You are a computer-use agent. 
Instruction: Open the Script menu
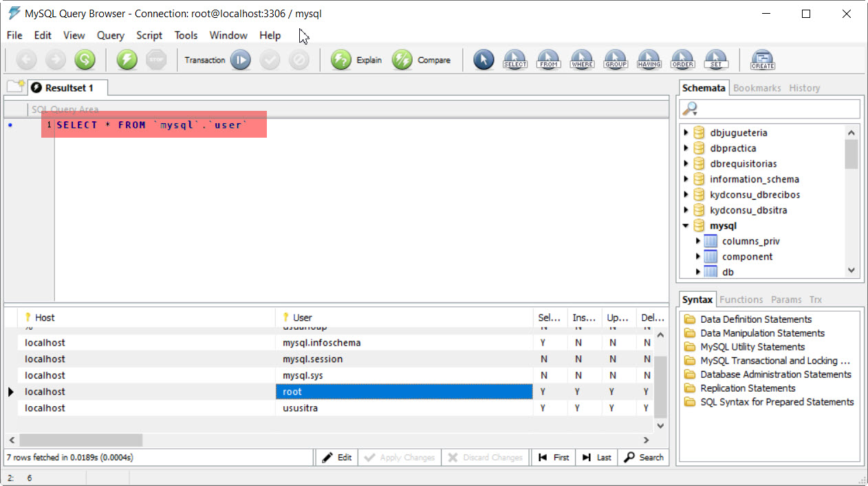[x=149, y=35]
